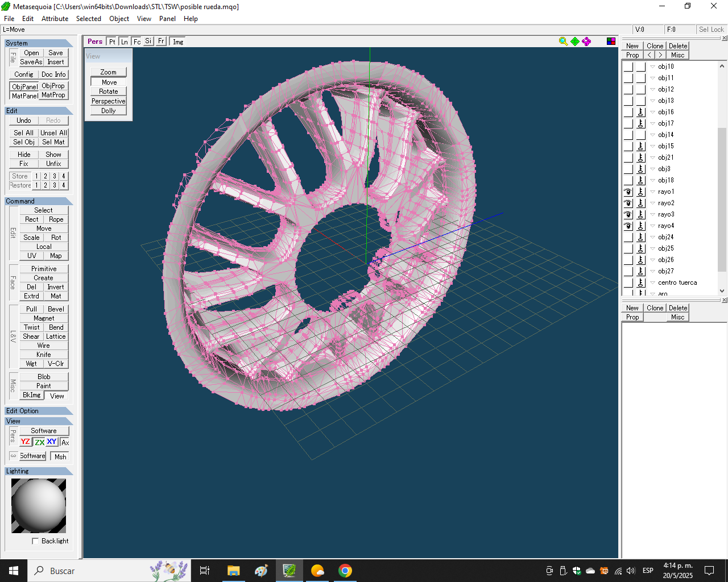Click the yellow magnifier zoom icon in viewport

tap(563, 41)
